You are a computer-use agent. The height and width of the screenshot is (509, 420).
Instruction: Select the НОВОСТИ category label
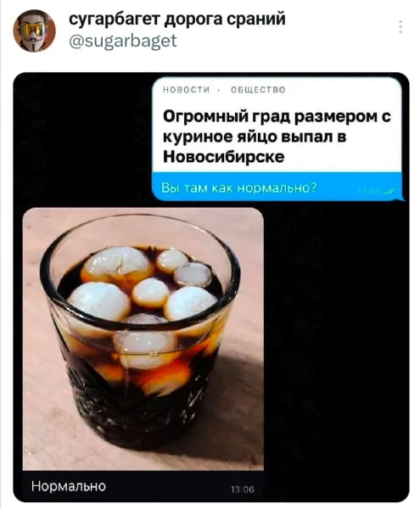point(187,90)
